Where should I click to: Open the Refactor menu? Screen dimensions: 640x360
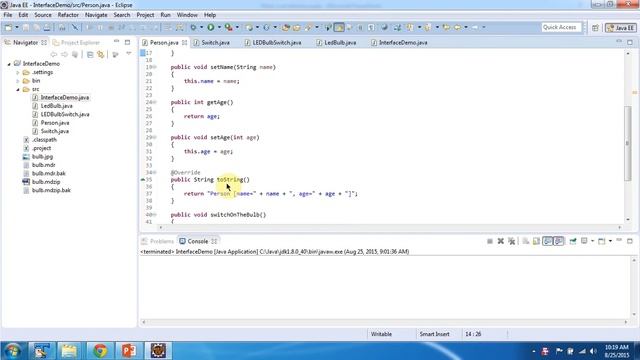click(68, 15)
